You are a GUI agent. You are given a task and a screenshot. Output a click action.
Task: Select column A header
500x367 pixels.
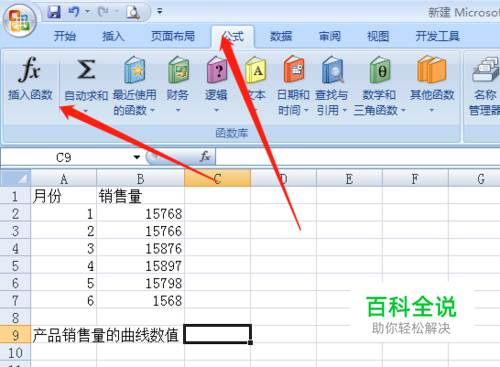pyautogui.click(x=64, y=179)
